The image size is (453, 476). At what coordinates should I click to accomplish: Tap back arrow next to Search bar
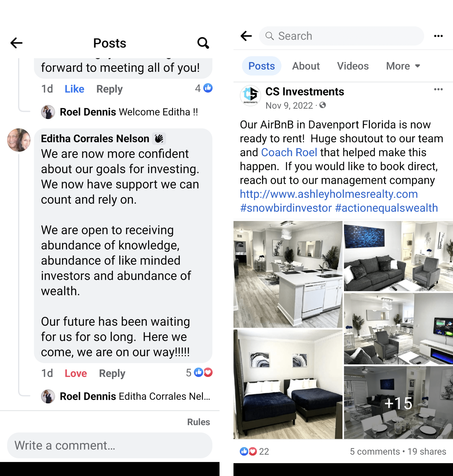tap(246, 36)
